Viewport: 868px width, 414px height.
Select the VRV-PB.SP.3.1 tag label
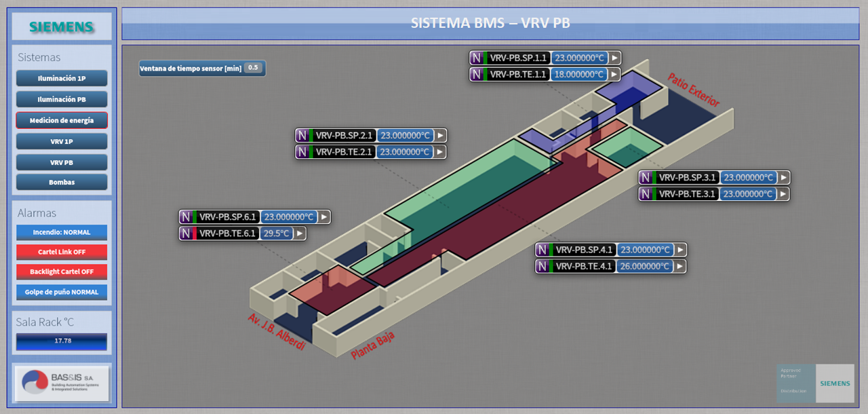tap(688, 177)
